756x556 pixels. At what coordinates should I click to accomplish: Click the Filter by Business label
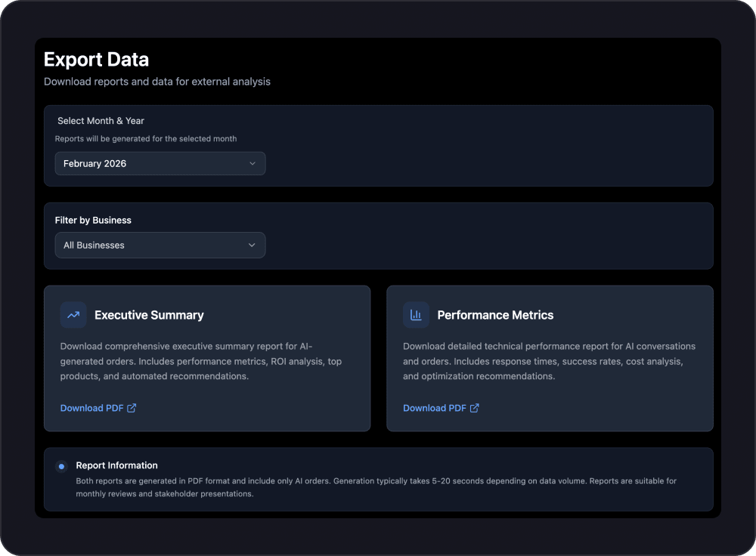93,220
